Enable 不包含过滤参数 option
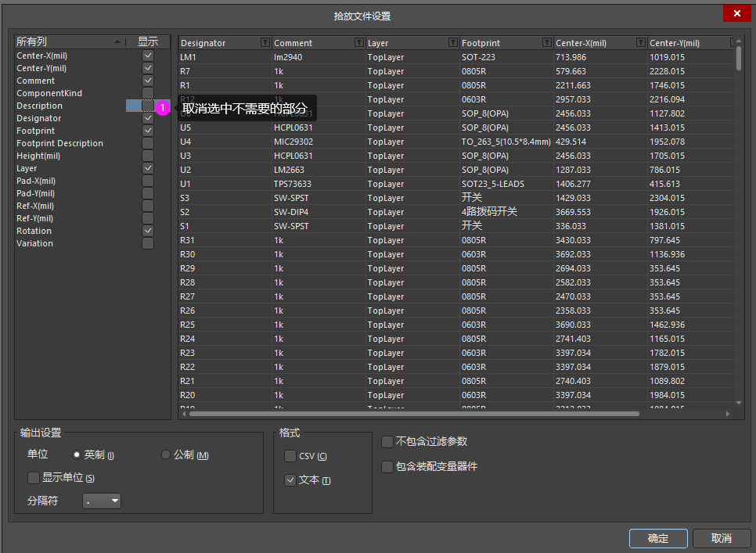This screenshot has width=756, height=553. click(387, 441)
